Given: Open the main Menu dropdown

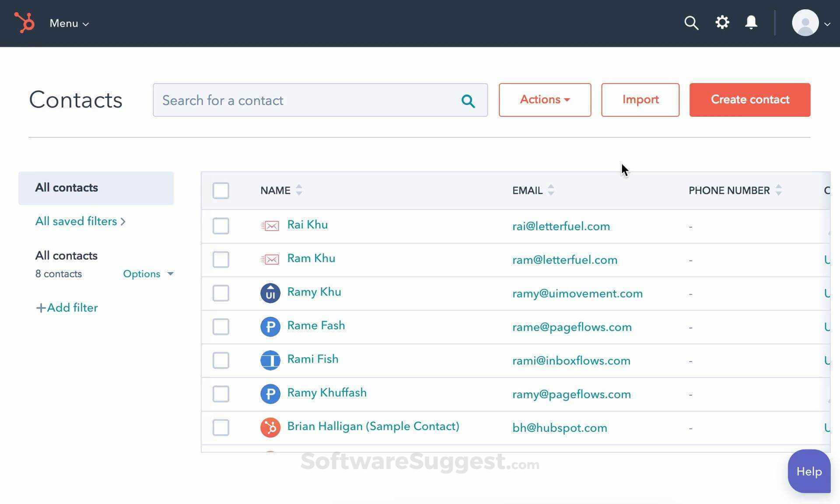Looking at the screenshot, I should (x=69, y=24).
